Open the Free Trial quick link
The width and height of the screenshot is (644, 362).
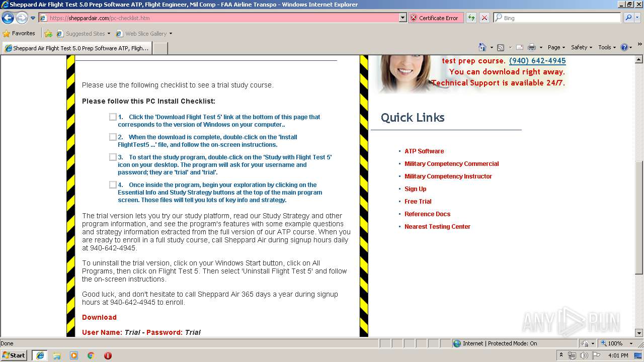coord(418,201)
